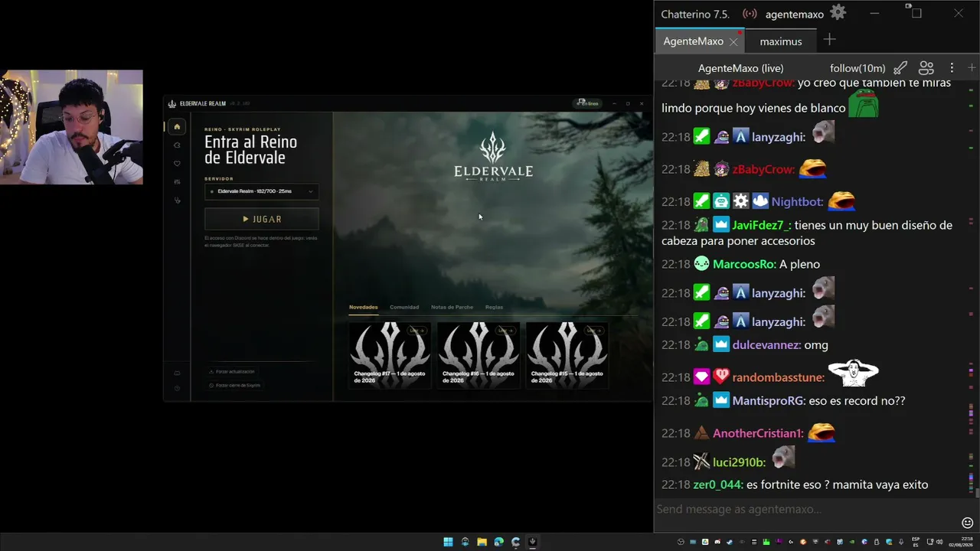Viewport: 980px width, 551px height.
Task: Click username MarcoosRo in chat
Action: 744,264
